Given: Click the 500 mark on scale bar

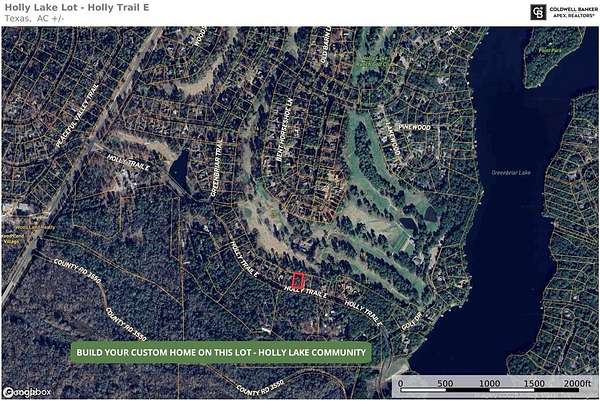Looking at the screenshot, I should tap(444, 383).
